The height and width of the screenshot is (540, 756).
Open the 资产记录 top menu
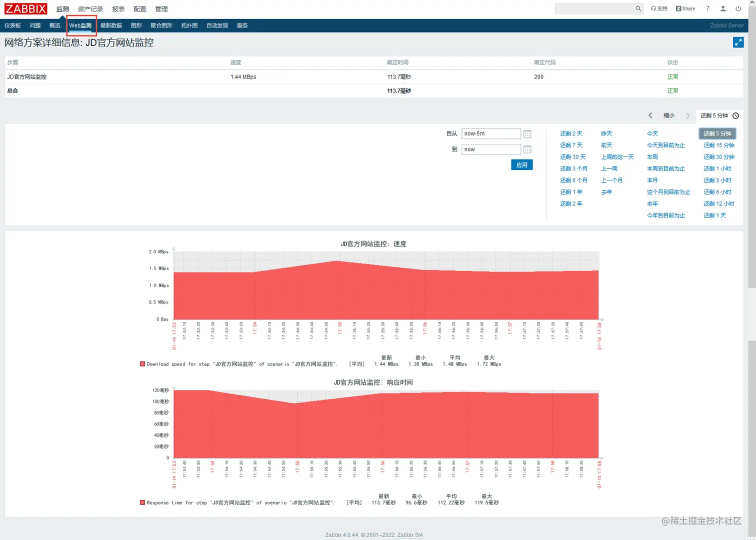pos(90,9)
